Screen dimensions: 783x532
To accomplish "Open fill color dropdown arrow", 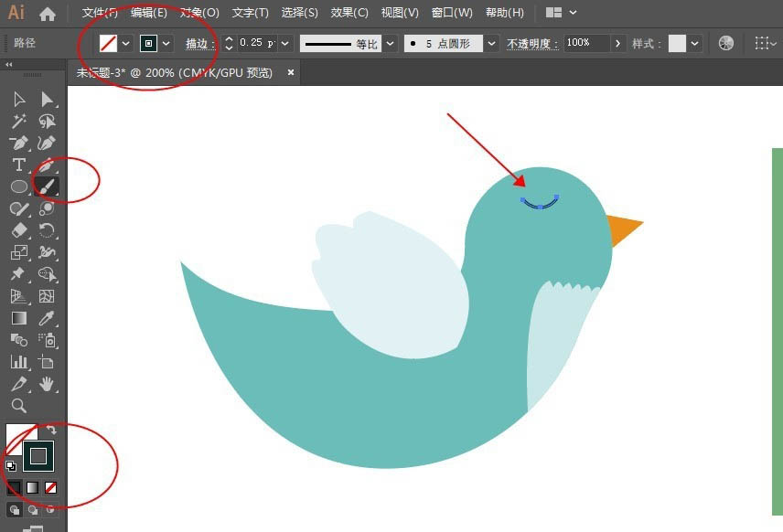I will (126, 43).
